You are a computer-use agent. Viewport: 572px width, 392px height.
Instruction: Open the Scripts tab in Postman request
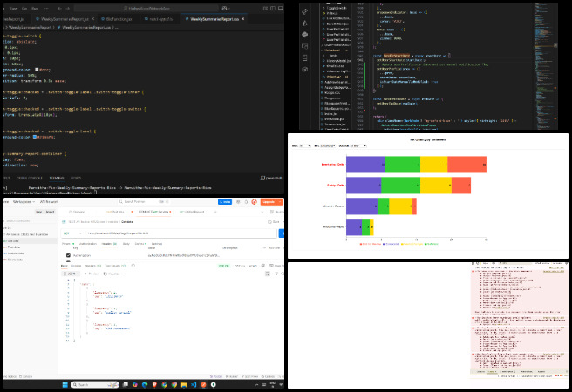(x=140, y=244)
